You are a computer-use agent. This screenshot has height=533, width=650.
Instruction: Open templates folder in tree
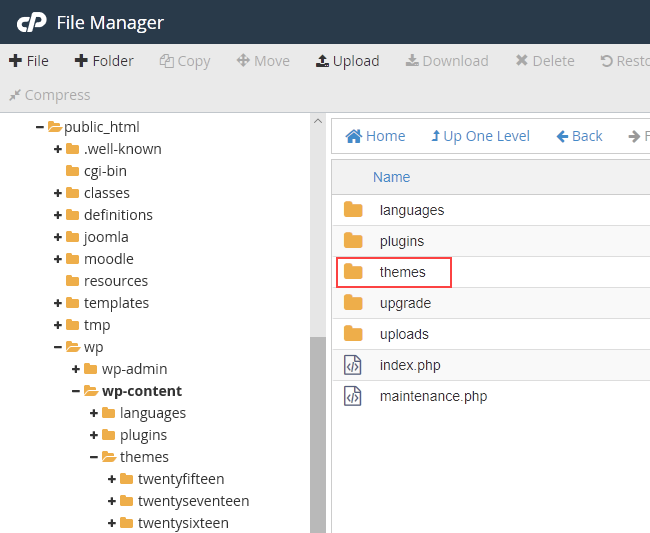pyautogui.click(x=116, y=303)
